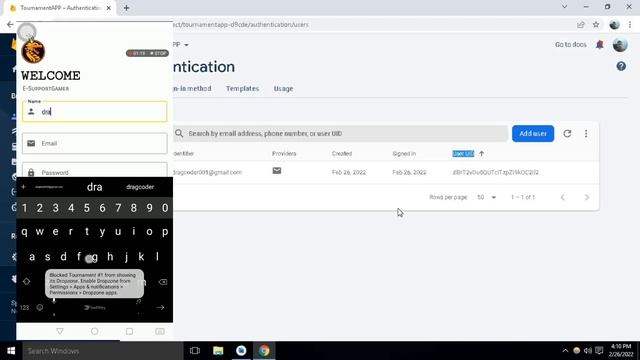This screenshot has width=640, height=360.
Task: Click the highlighted User UID column header
Action: coord(463,153)
